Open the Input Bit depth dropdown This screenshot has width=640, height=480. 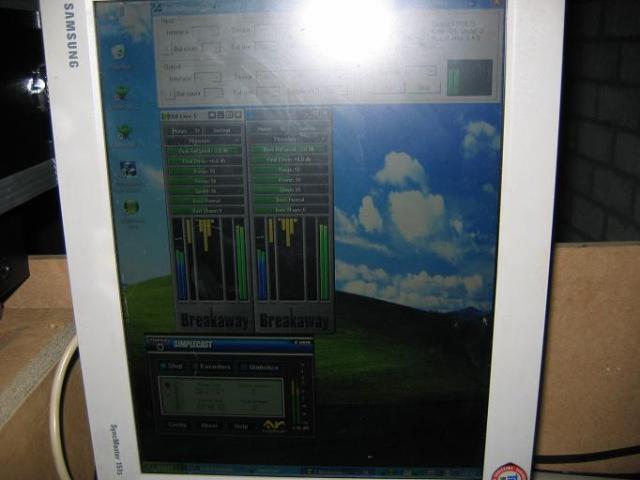211,48
